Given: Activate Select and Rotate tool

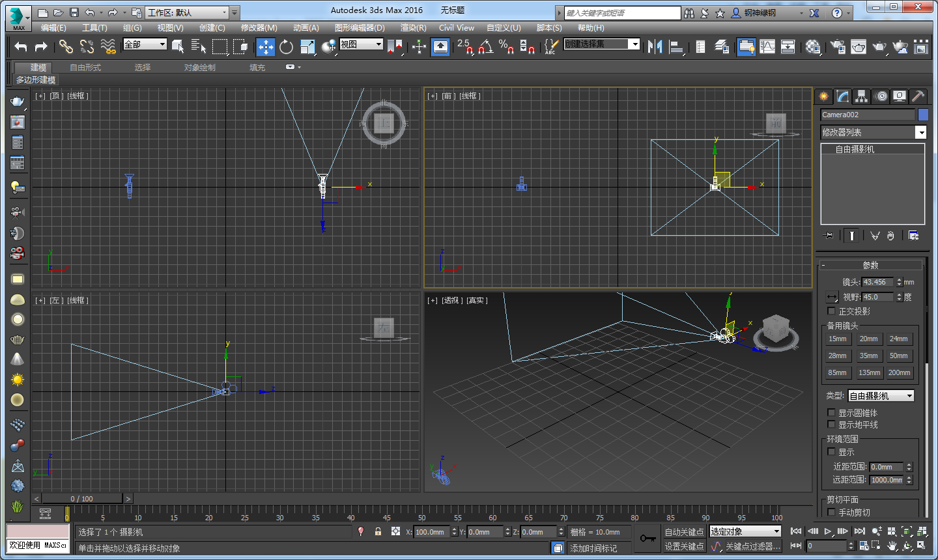Looking at the screenshot, I should click(286, 46).
